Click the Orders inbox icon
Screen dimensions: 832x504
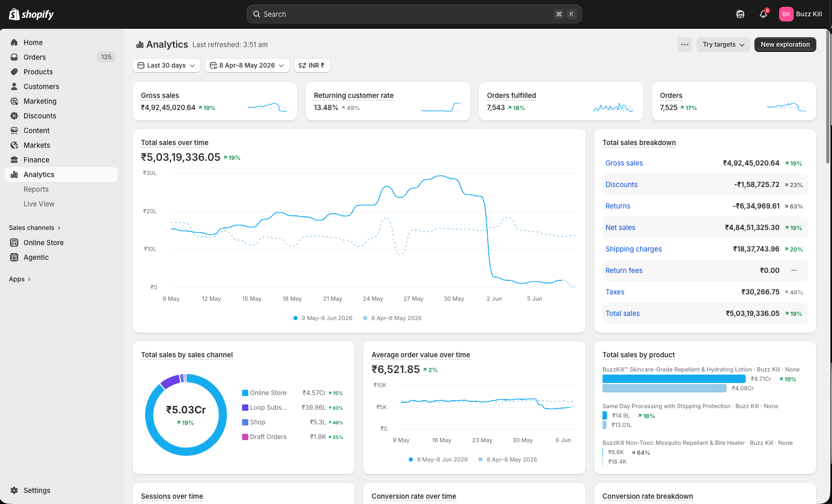tap(14, 57)
